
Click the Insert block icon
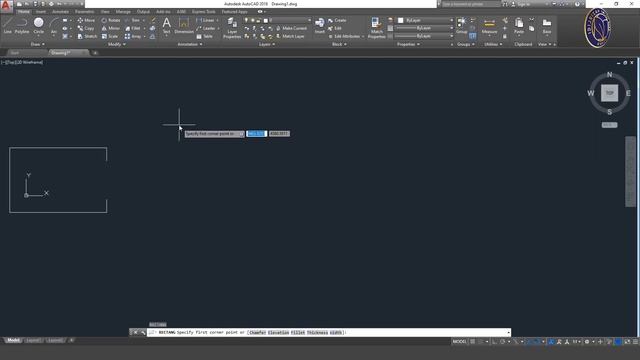(x=320, y=25)
